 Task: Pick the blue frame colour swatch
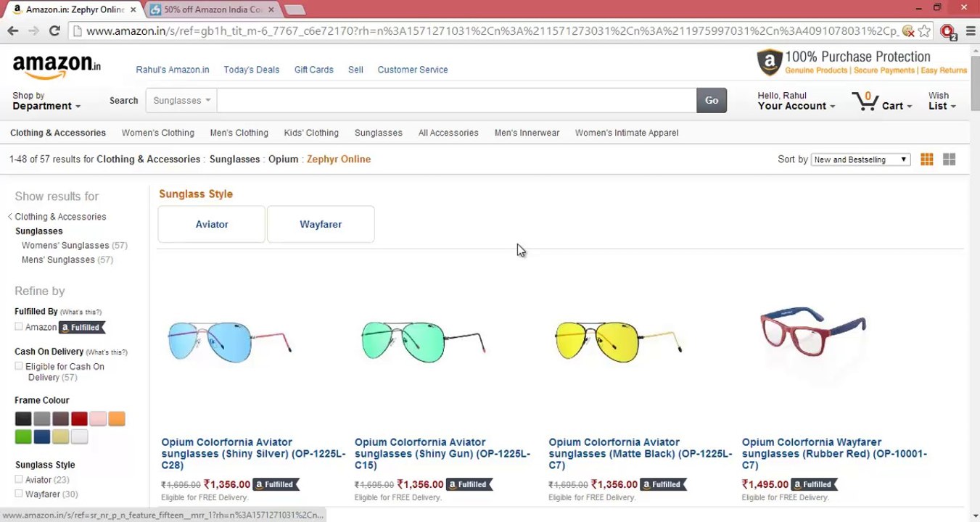pos(42,436)
